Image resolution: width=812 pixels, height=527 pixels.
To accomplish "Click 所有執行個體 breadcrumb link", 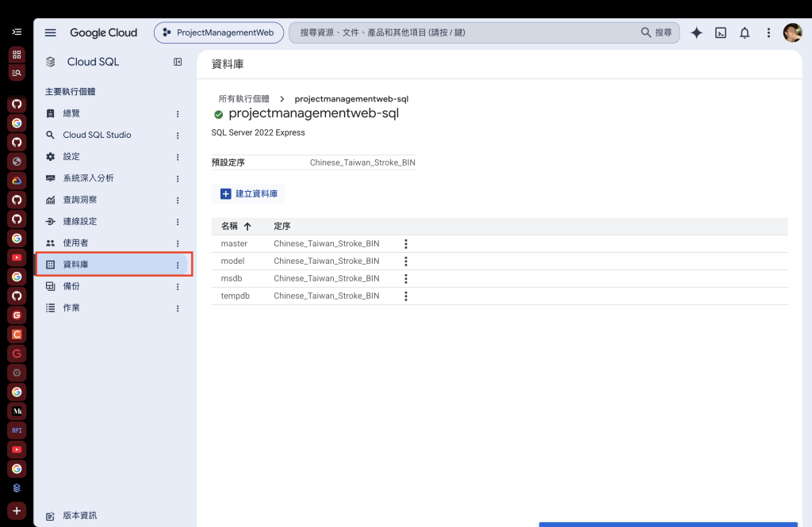I will click(x=244, y=99).
